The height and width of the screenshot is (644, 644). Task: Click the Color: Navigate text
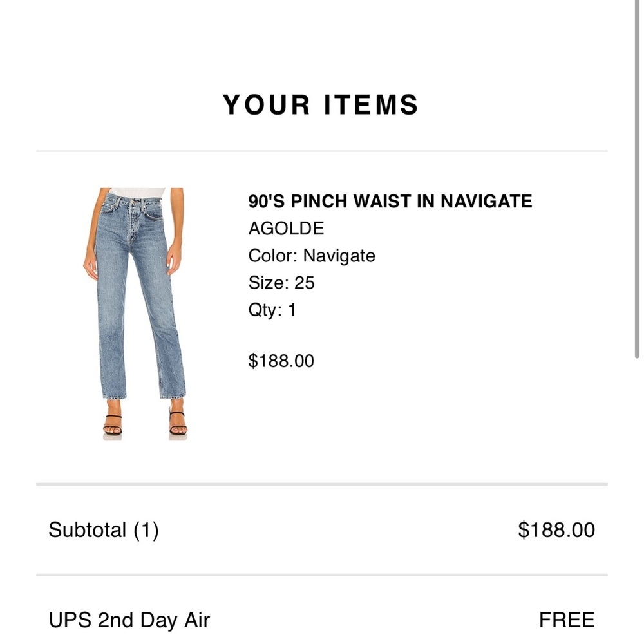[x=312, y=256]
